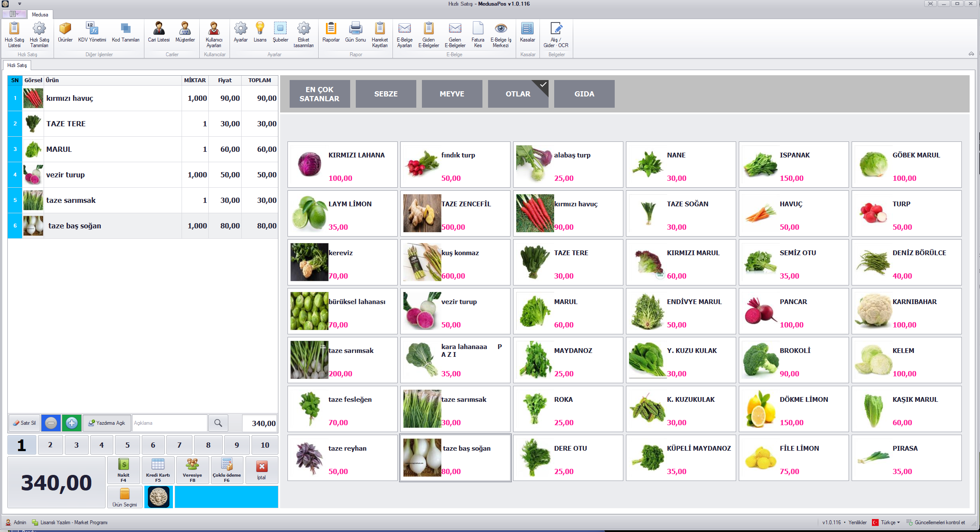Open Kod Tanımları
Viewport: 980px width, 532px height.
pos(126,32)
